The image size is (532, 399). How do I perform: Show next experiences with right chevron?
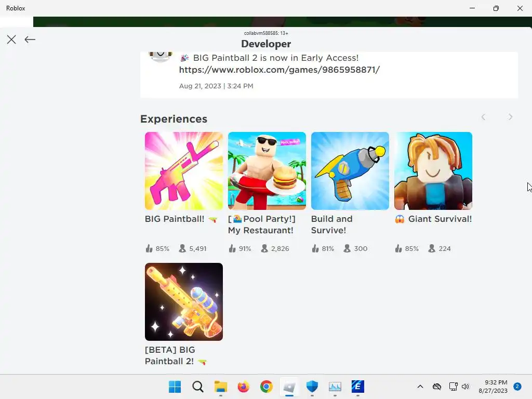pos(510,117)
